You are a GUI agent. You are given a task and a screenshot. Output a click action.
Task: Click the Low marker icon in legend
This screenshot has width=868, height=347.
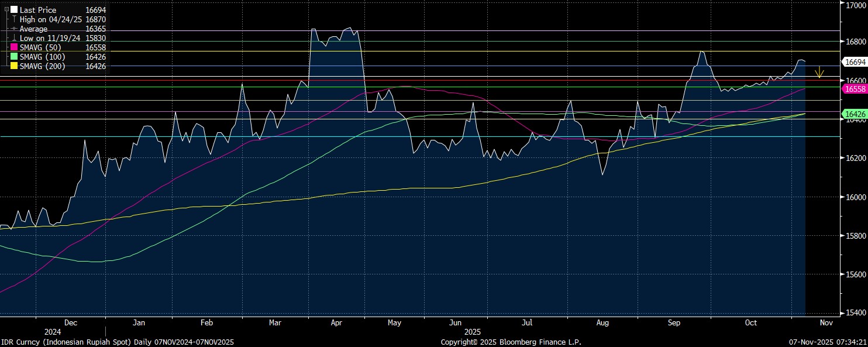(14, 38)
